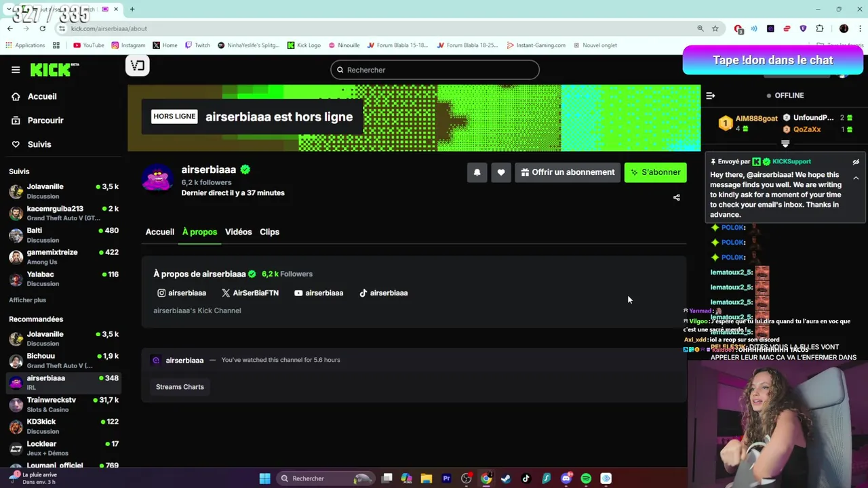Open the Kick Logo bookmark
Viewport: 868px width, 488px height.
304,45
